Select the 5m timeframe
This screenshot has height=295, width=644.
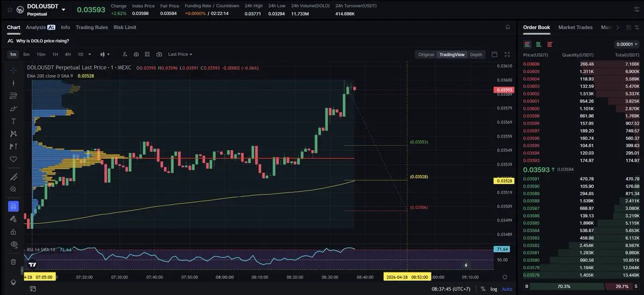pyautogui.click(x=27, y=54)
